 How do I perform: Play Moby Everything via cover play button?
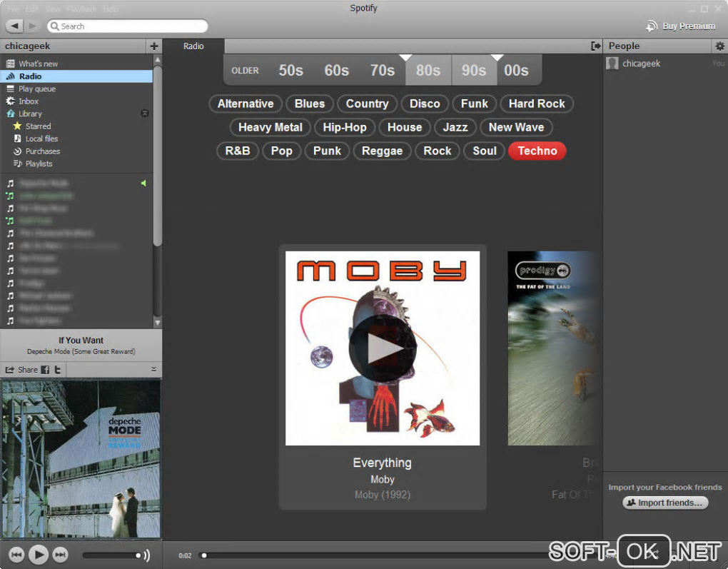click(382, 349)
